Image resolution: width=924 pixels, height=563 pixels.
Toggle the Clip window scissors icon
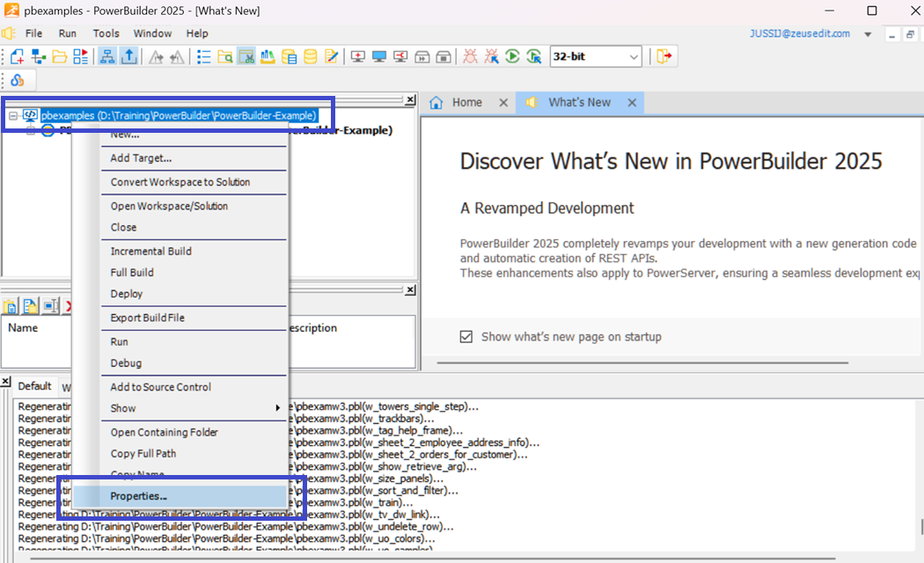tap(246, 56)
